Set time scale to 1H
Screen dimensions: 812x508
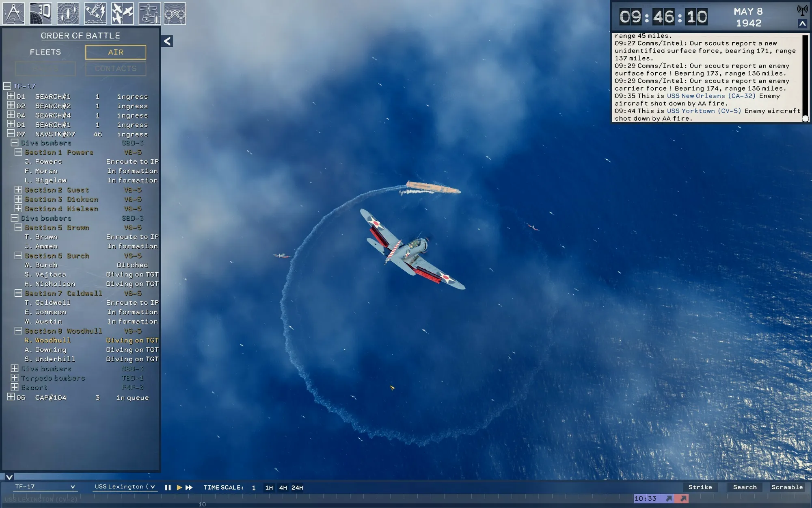point(269,488)
